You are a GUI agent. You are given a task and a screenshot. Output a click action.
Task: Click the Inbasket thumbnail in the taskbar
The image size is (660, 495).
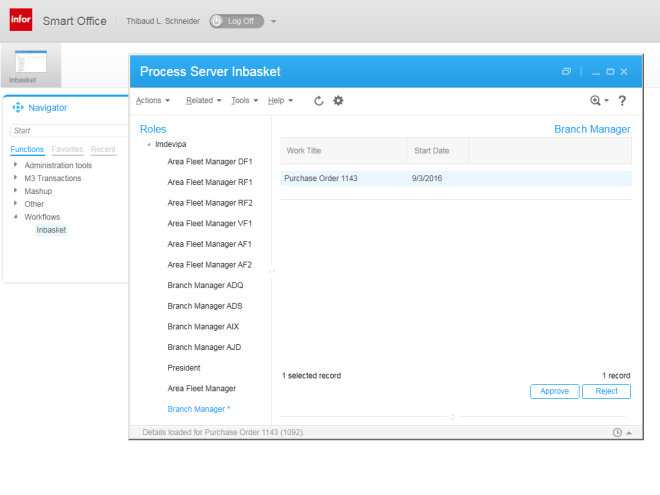(x=31, y=65)
